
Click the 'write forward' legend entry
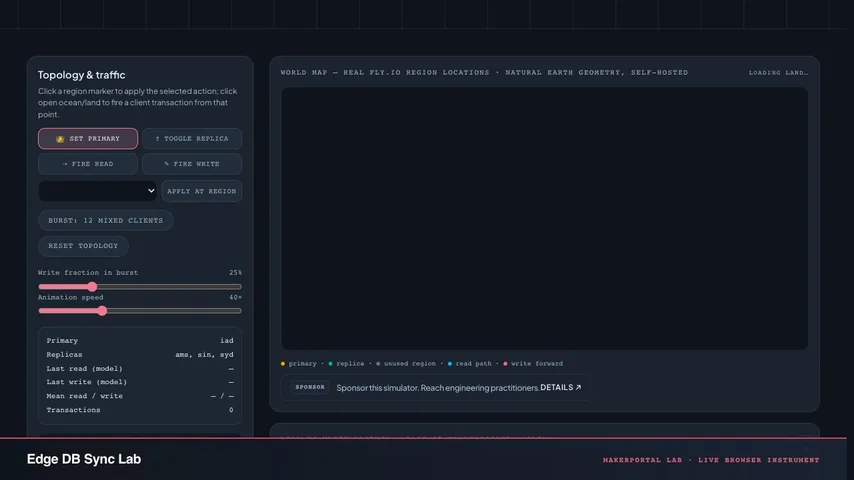coord(533,363)
